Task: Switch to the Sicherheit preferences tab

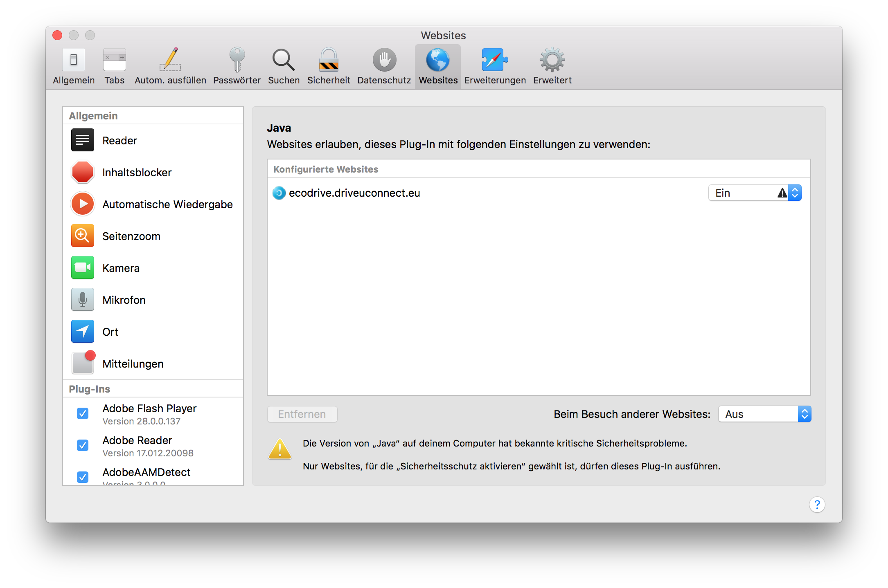Action: [329, 65]
